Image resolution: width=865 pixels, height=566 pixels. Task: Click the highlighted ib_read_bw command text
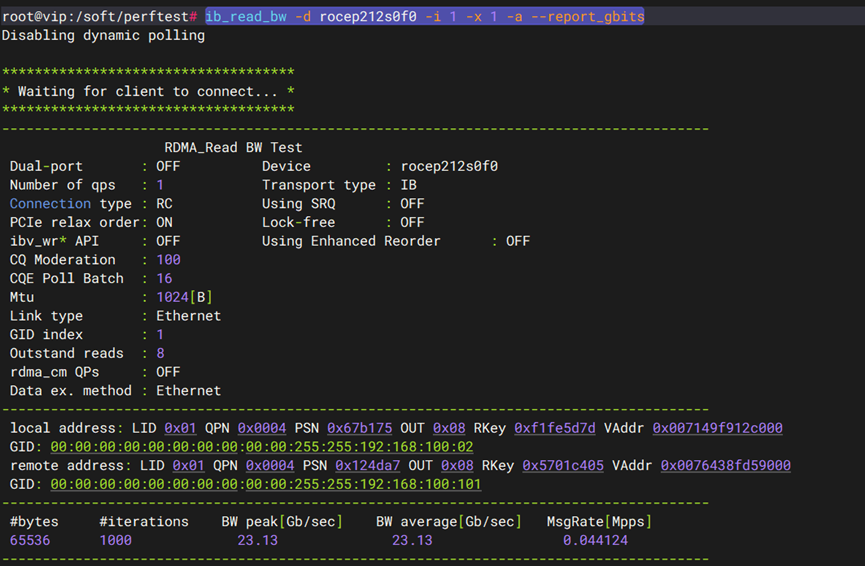tap(424, 17)
